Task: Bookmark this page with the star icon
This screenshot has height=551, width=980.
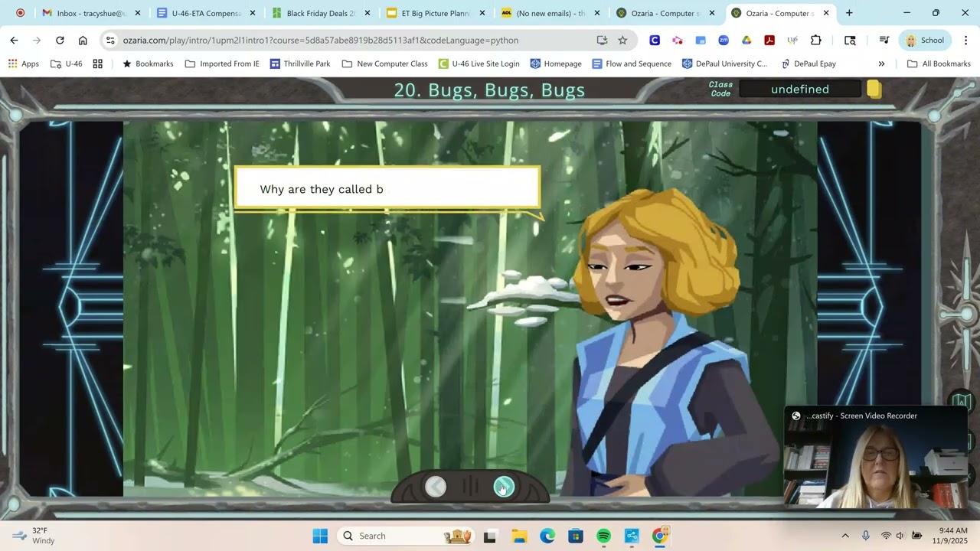Action: click(622, 41)
